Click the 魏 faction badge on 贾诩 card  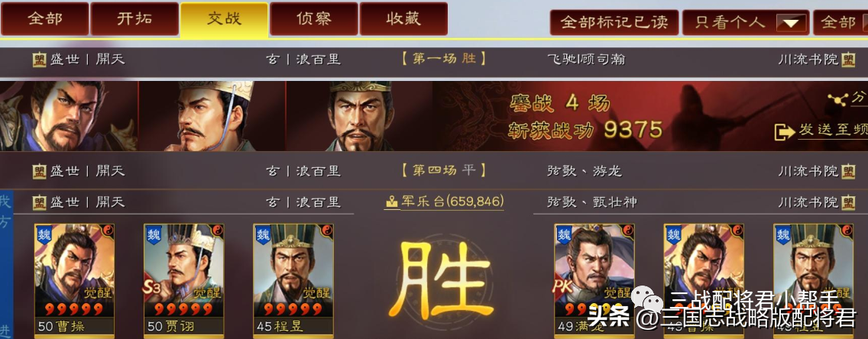(x=154, y=234)
